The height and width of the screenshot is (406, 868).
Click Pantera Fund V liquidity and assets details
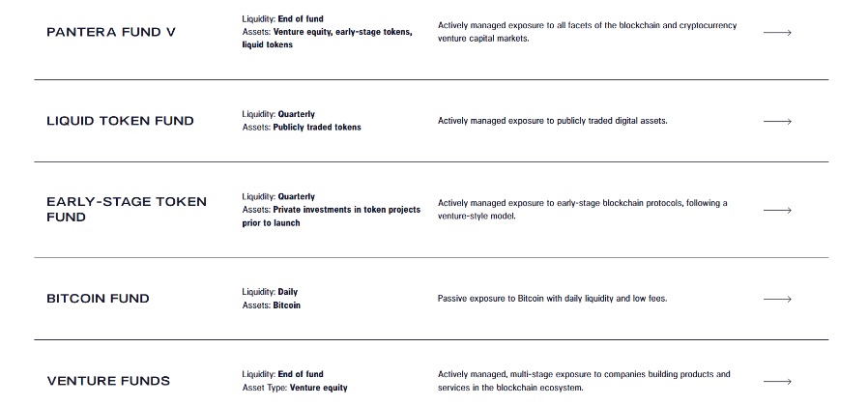point(327,32)
